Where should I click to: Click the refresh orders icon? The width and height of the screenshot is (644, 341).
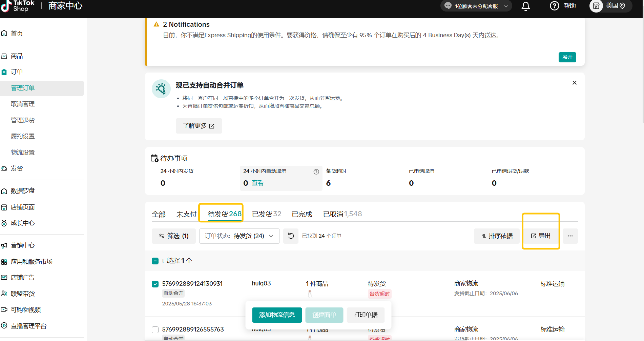coord(291,236)
